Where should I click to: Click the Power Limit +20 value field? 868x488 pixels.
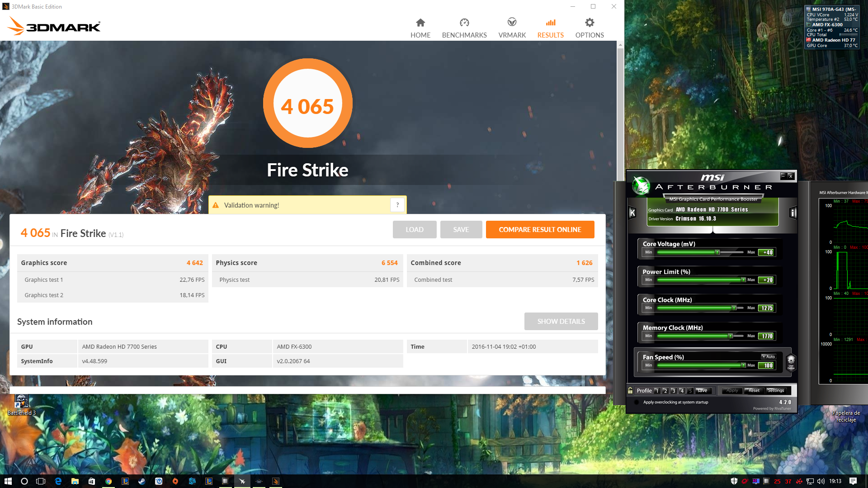(767, 280)
